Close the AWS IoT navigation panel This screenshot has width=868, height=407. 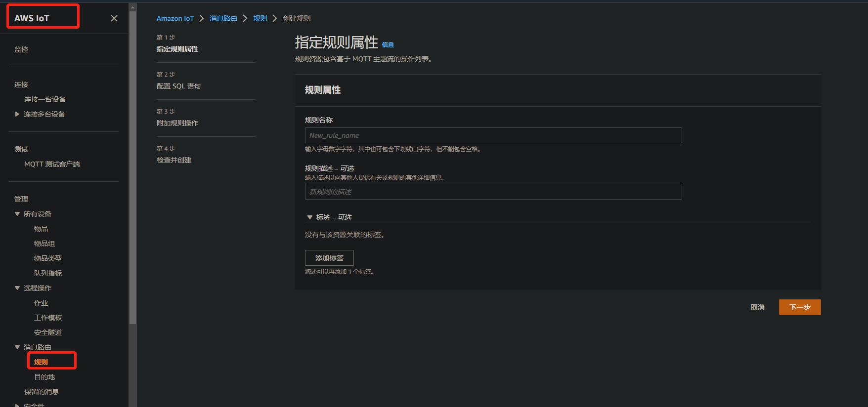114,18
